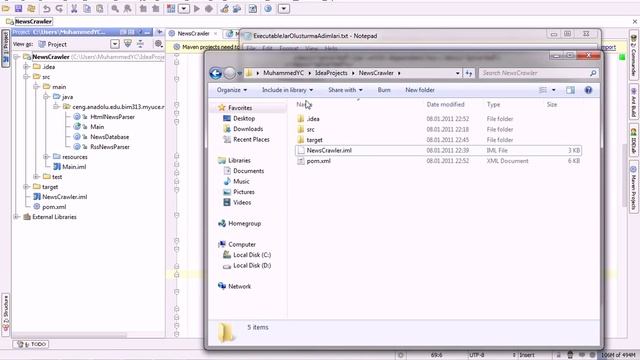Viewport: 640px width, 360px height.
Task: Click the Change your view icon in Explorer
Action: (542, 90)
